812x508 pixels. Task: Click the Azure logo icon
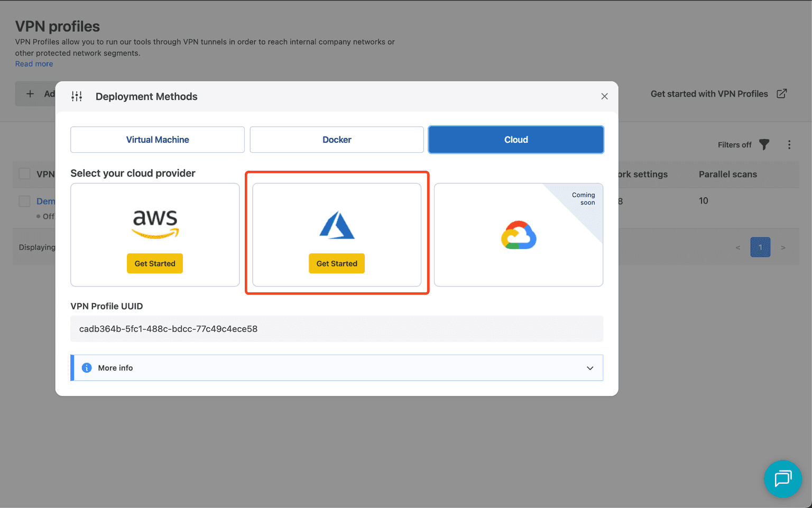(x=337, y=225)
